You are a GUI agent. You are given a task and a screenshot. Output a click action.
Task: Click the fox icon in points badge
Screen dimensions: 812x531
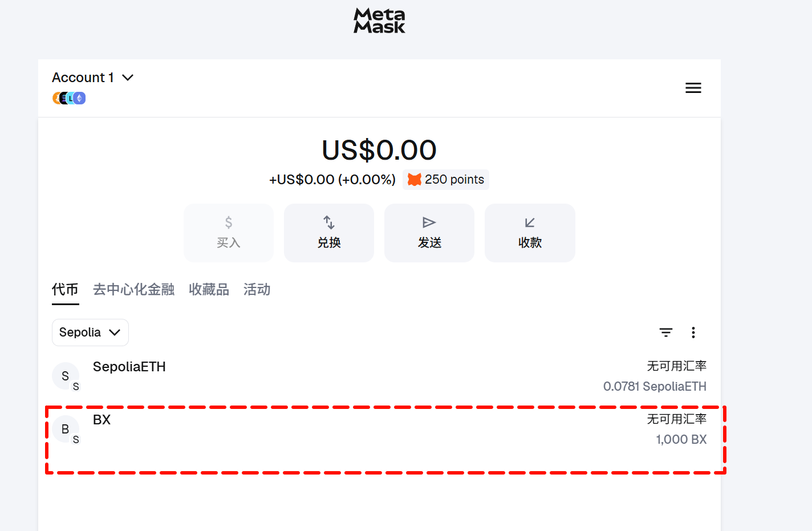pyautogui.click(x=415, y=180)
